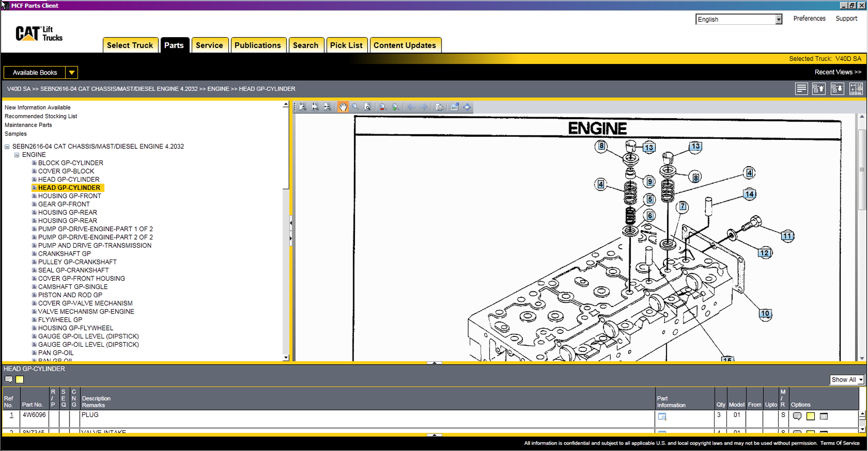Collapse SEBN2616-04 book tree node
Screen dimensions: 868x451
(7, 147)
